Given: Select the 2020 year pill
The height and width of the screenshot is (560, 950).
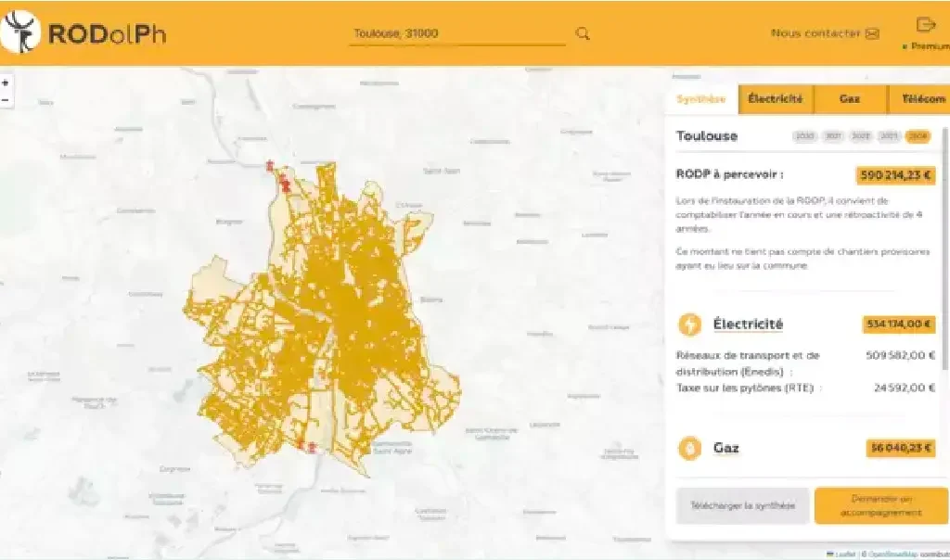Looking at the screenshot, I should click(x=804, y=136).
